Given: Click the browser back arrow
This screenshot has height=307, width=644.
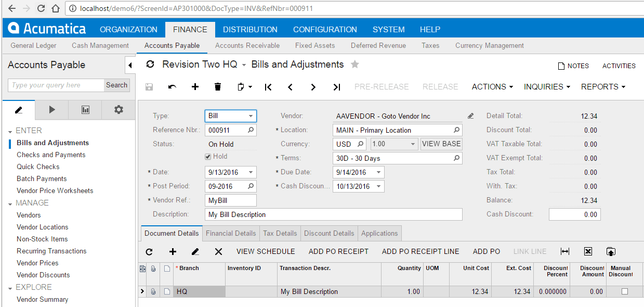Looking at the screenshot, I should pyautogui.click(x=11, y=8).
